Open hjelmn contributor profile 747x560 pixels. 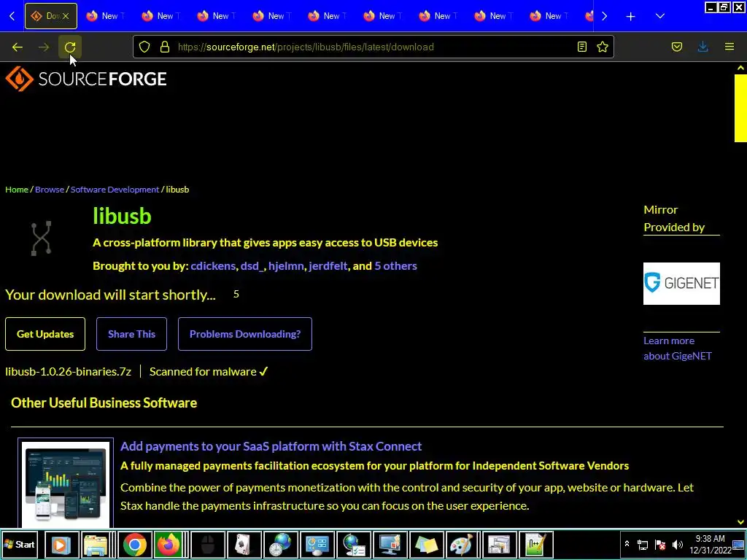[x=286, y=266]
